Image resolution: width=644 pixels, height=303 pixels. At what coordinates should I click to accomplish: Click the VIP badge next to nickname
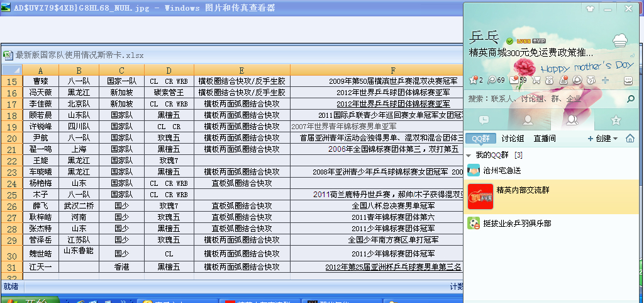coord(538,40)
